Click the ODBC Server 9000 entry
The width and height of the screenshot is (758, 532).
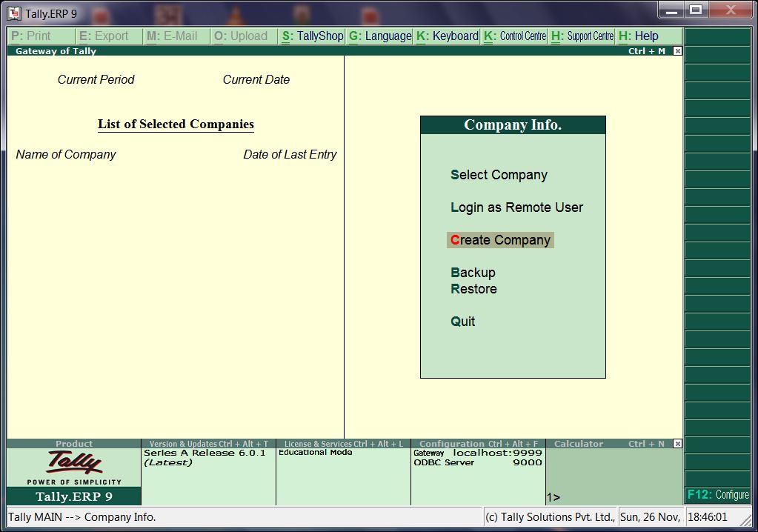478,462
